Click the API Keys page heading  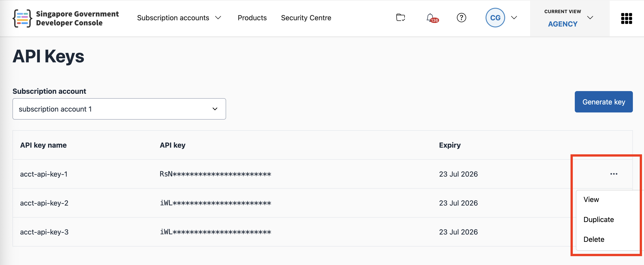(48, 56)
